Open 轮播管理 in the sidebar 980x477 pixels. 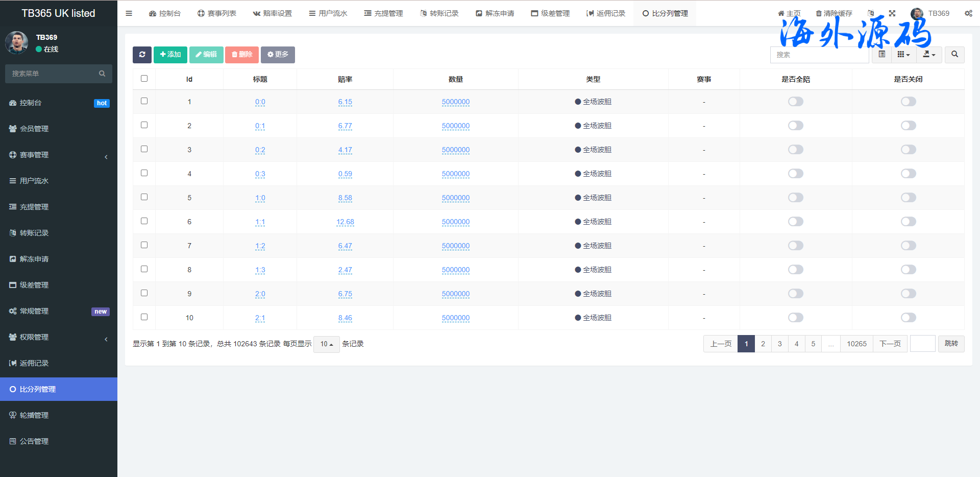(x=34, y=415)
